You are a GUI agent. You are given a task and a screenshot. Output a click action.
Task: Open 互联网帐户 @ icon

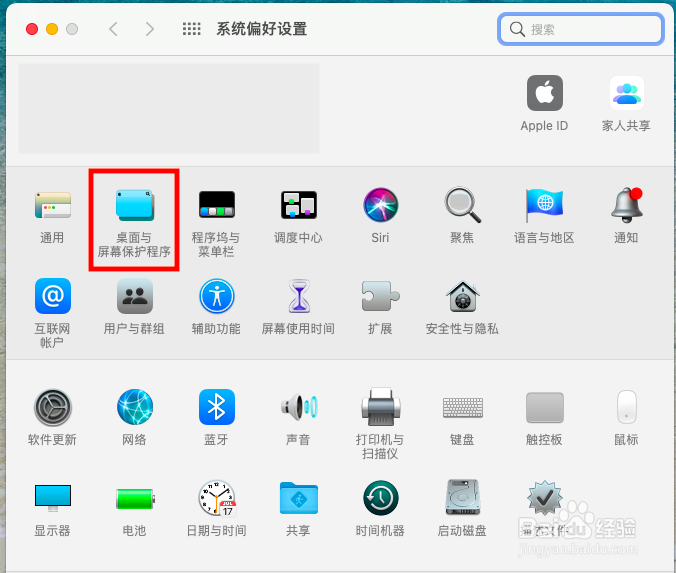tap(53, 296)
